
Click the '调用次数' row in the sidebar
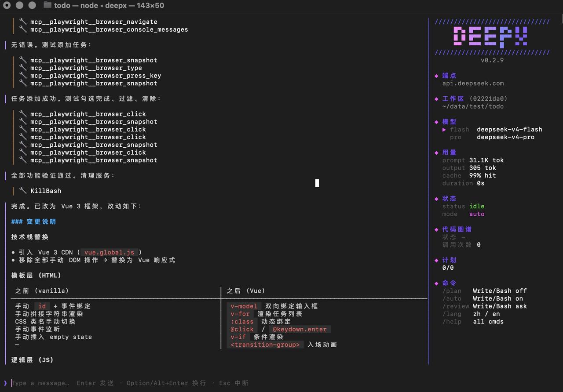(x=461, y=245)
